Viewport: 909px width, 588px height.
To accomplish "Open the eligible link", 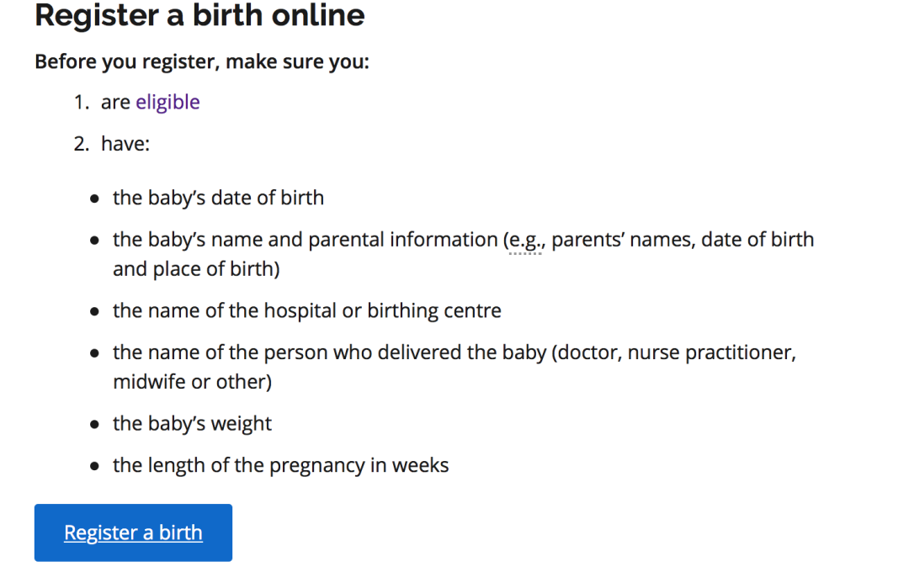I will (167, 103).
